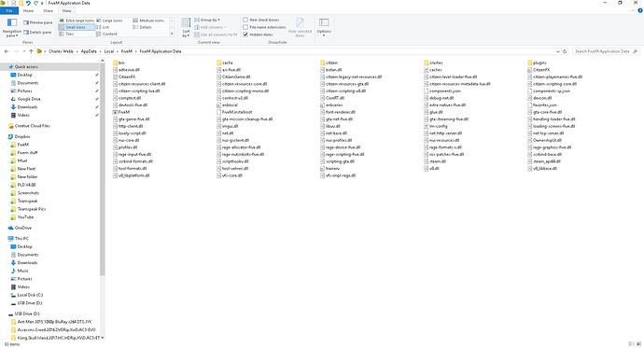Select Small icons layout
This screenshot has height=348, width=644.
point(77,27)
